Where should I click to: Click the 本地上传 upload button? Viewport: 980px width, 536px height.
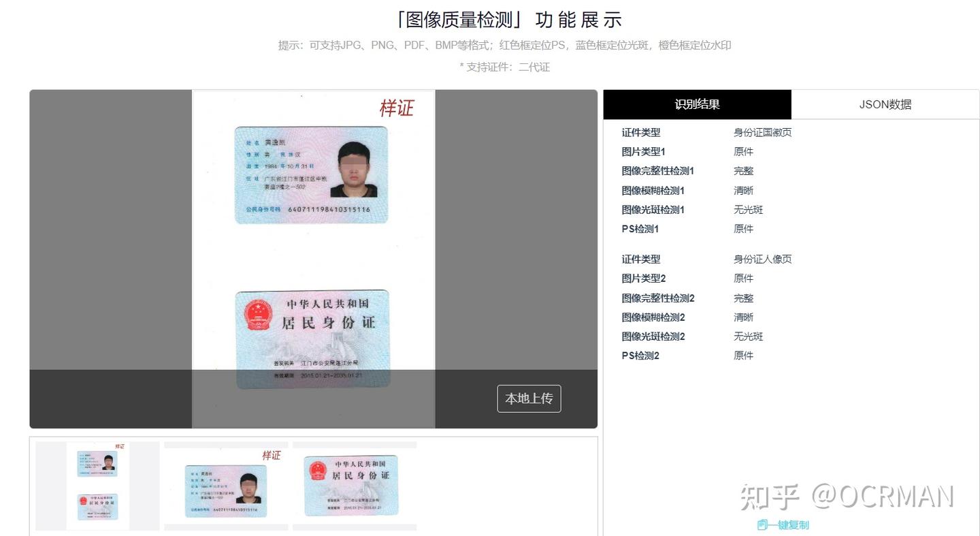click(529, 398)
